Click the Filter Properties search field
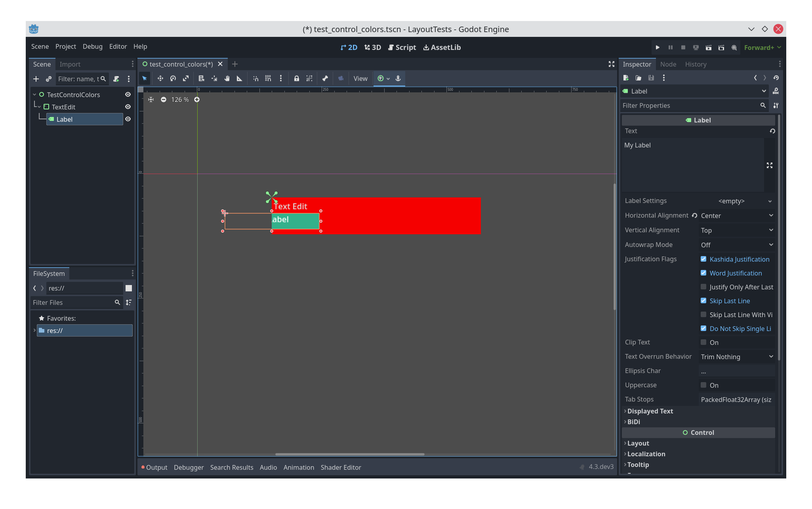This screenshot has width=812, height=509. coord(689,105)
